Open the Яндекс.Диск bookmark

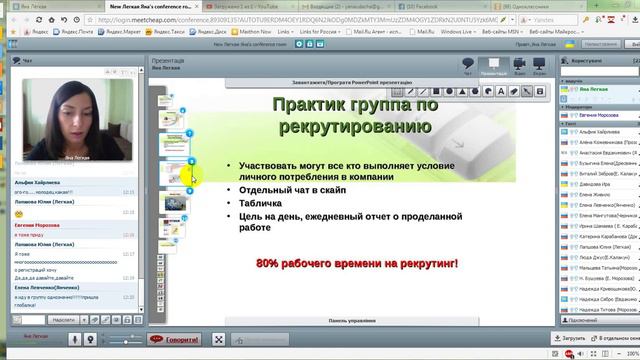[x=208, y=31]
